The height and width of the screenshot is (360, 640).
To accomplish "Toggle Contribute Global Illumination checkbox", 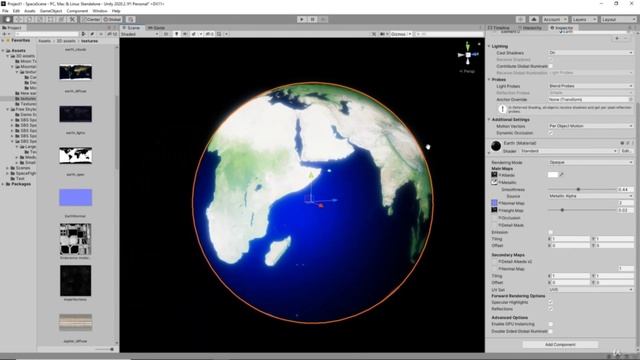I will pyautogui.click(x=551, y=66).
